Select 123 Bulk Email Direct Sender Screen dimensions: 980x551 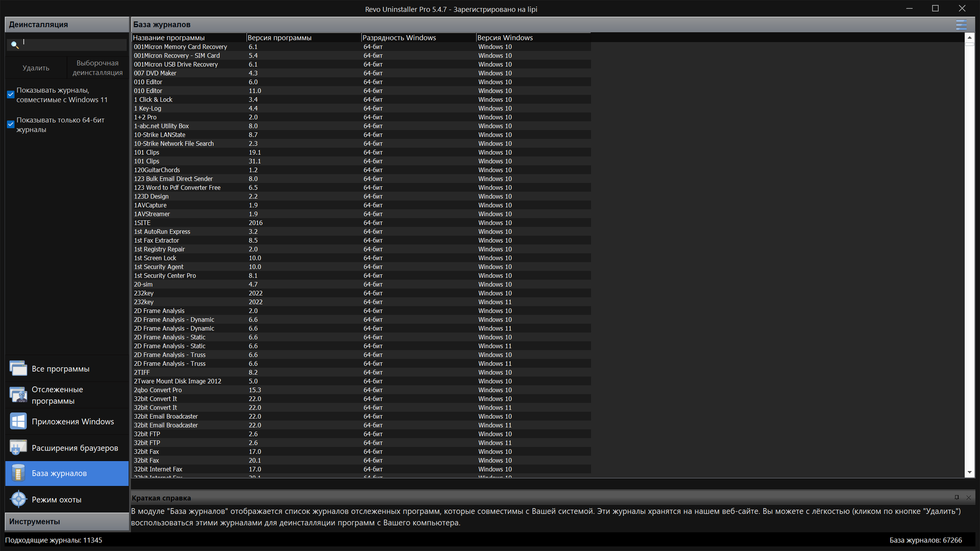coord(361,179)
